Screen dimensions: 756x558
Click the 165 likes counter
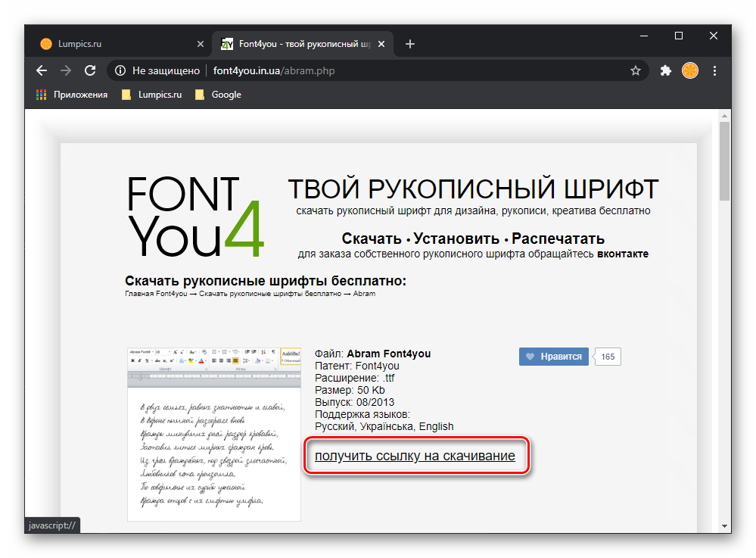[608, 357]
